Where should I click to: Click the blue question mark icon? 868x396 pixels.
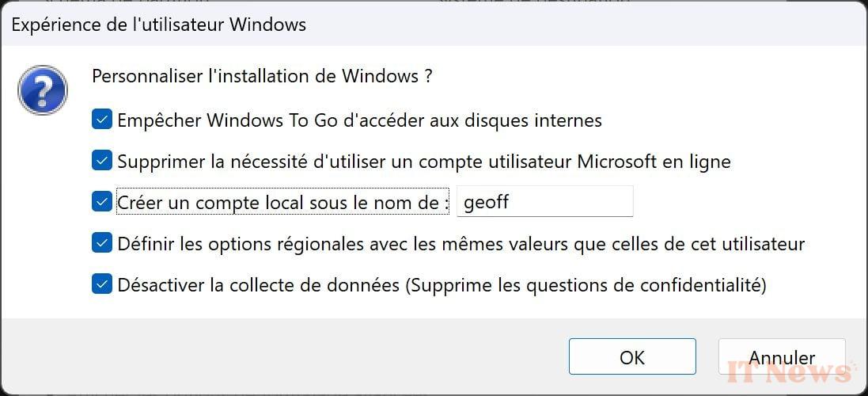[x=43, y=89]
